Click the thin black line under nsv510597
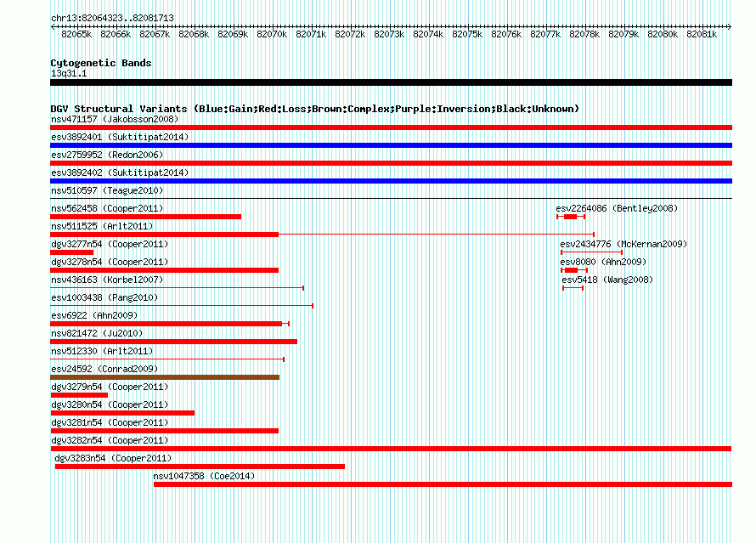This screenshot has width=756, height=543. (391, 199)
